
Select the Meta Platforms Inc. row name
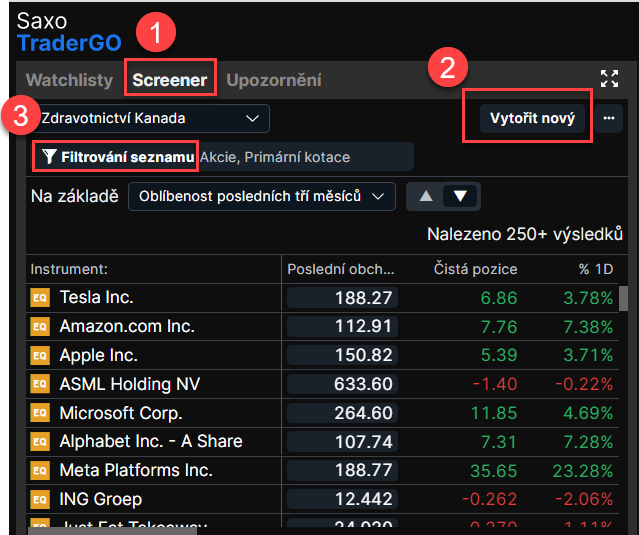(x=136, y=471)
